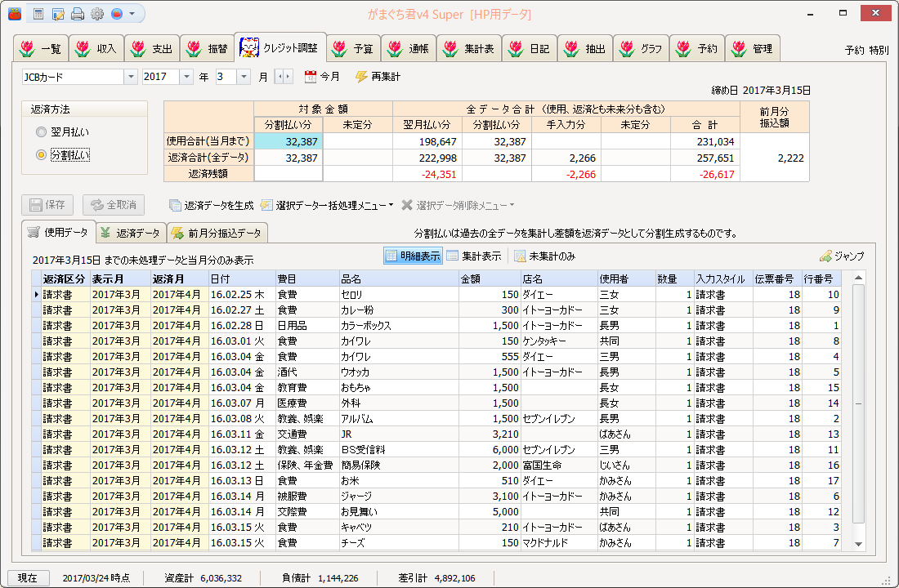
Task: Toggle the 未集計のみ filter
Action: click(x=544, y=256)
